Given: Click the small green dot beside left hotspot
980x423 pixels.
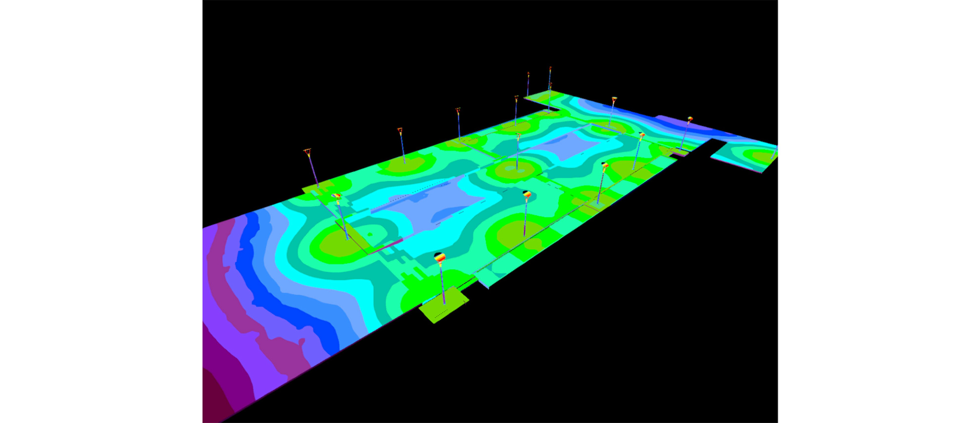Looking at the screenshot, I should click(370, 234).
